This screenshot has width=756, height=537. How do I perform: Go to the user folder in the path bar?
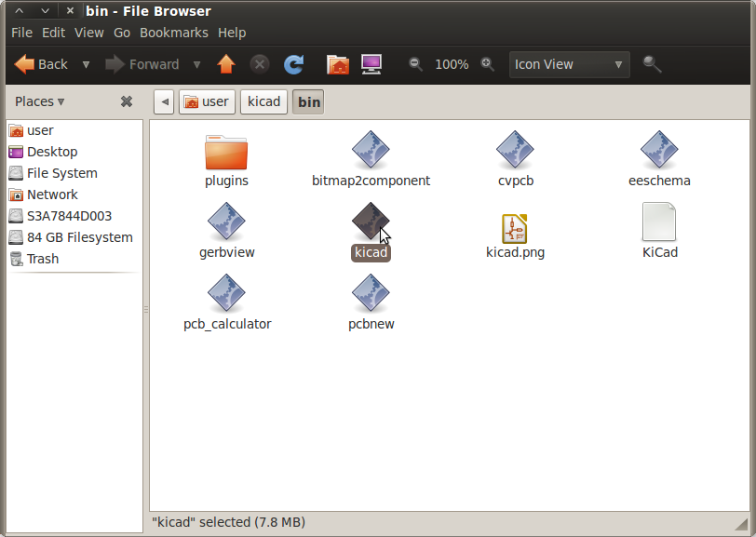point(207,101)
